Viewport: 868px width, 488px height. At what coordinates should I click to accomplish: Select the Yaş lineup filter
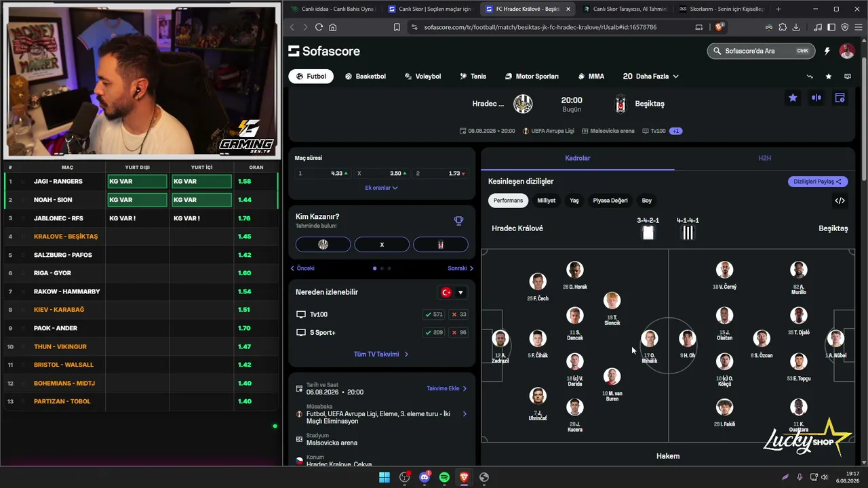[574, 201]
